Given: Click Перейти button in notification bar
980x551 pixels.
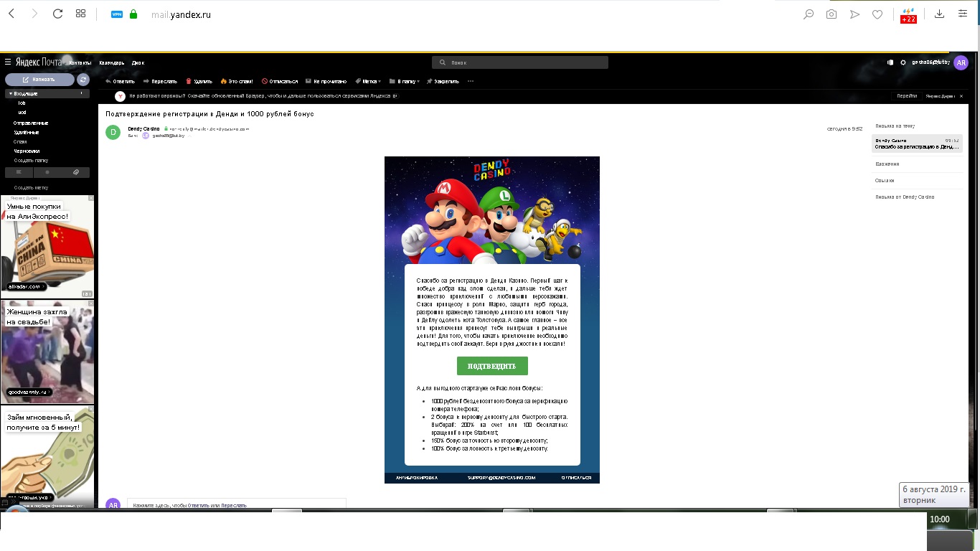Looking at the screenshot, I should pyautogui.click(x=907, y=95).
